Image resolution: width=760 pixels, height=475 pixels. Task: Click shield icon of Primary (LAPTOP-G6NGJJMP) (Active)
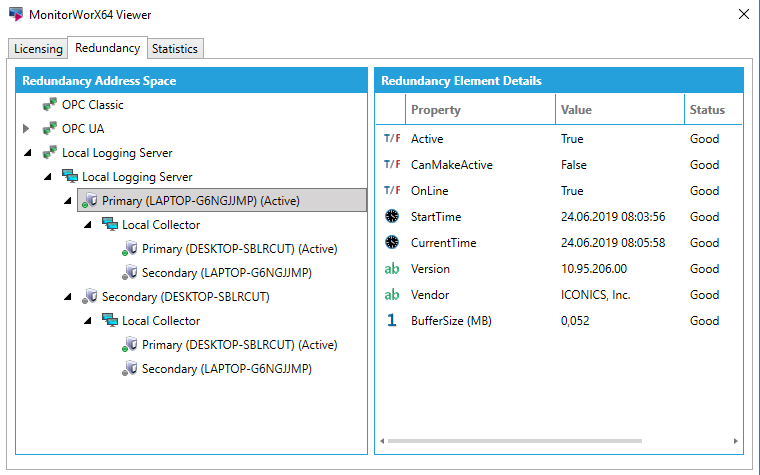90,201
